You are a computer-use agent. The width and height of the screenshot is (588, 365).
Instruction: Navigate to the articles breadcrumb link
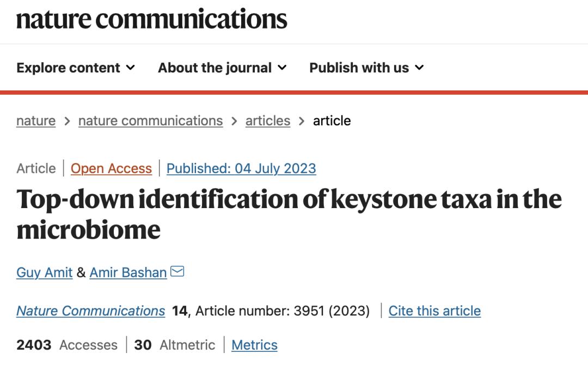click(268, 120)
